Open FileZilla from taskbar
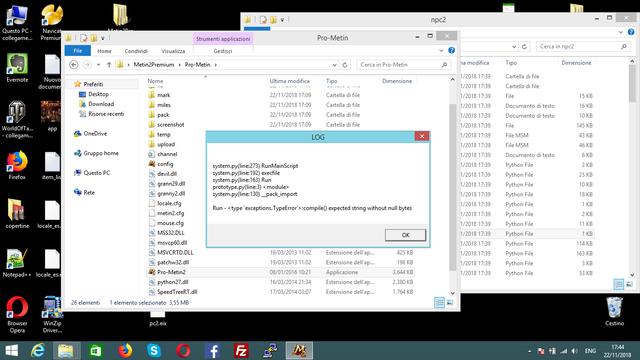 click(x=241, y=351)
